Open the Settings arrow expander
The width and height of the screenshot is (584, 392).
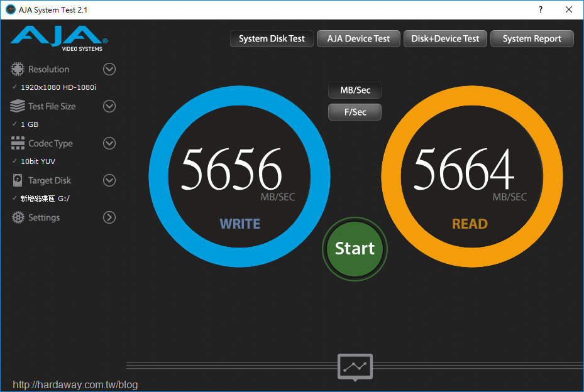tap(109, 217)
